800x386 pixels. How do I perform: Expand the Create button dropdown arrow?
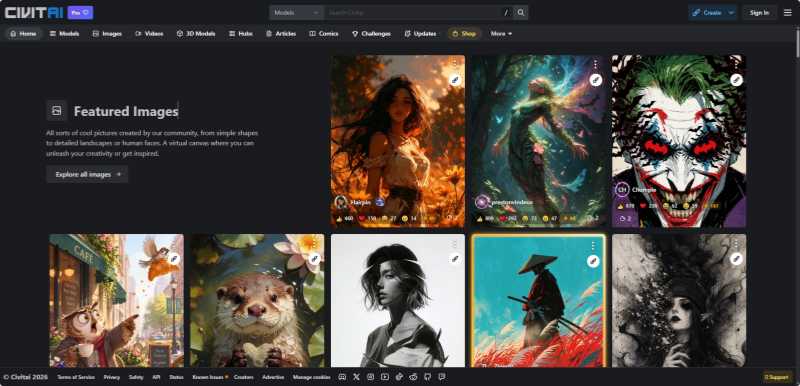731,13
